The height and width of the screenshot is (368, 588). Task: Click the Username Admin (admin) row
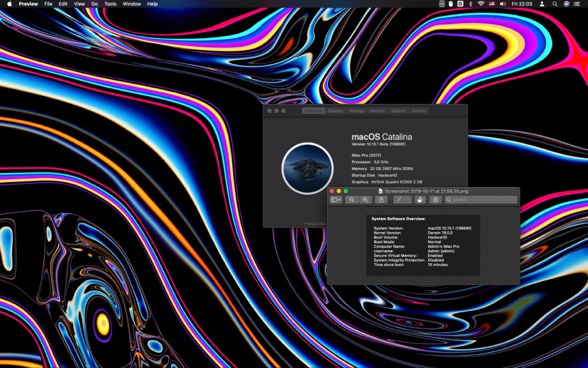tap(414, 251)
